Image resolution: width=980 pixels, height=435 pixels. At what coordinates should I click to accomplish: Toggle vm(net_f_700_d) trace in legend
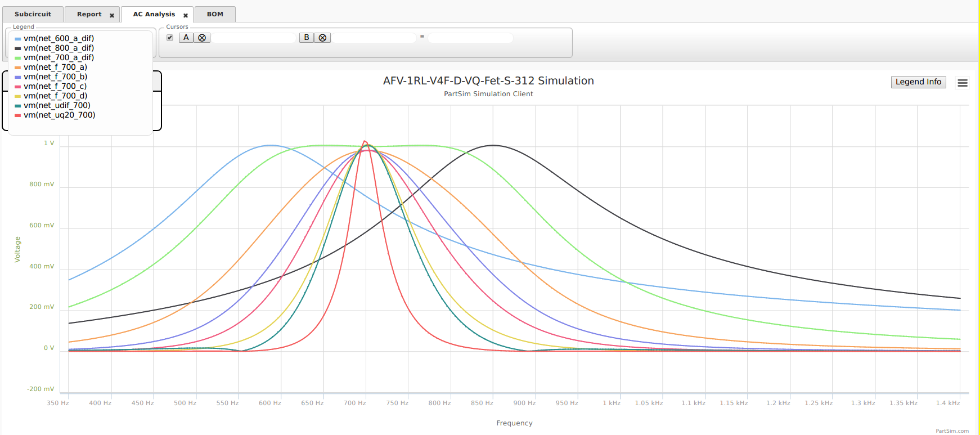[x=51, y=96]
